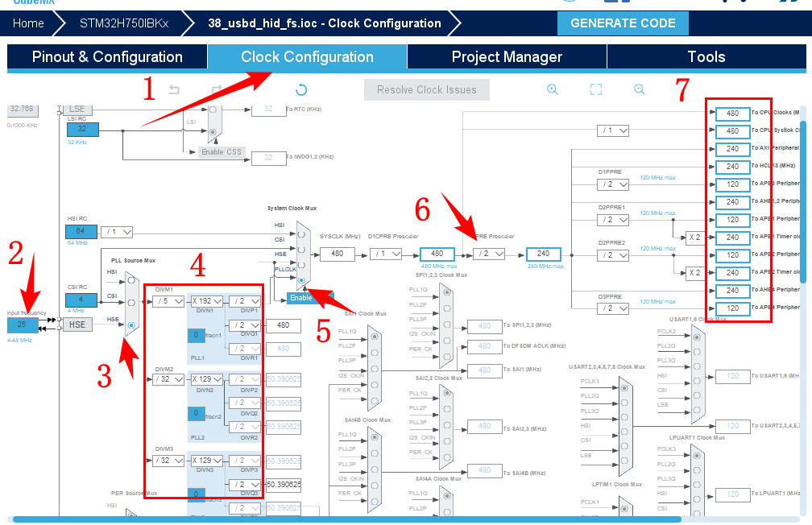Click the blue refresh clock icon

(x=301, y=90)
